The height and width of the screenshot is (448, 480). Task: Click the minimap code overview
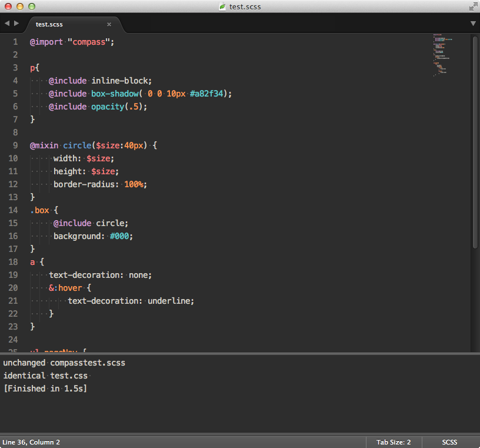click(x=442, y=55)
